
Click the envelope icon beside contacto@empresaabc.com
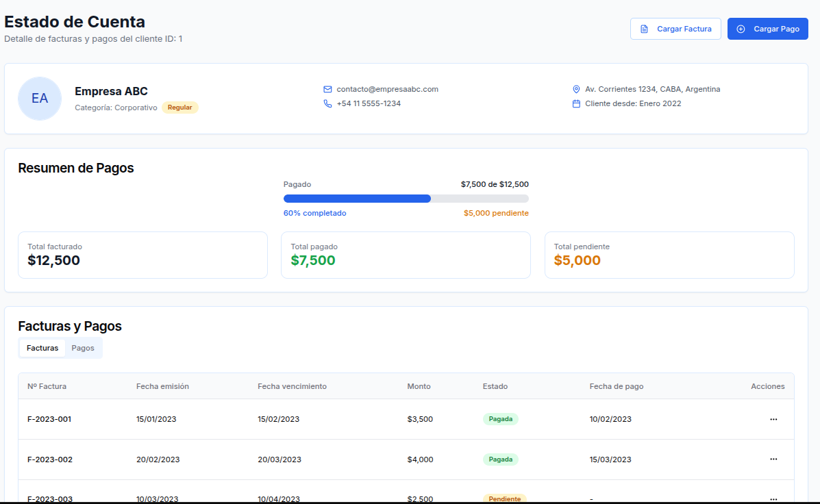click(327, 90)
